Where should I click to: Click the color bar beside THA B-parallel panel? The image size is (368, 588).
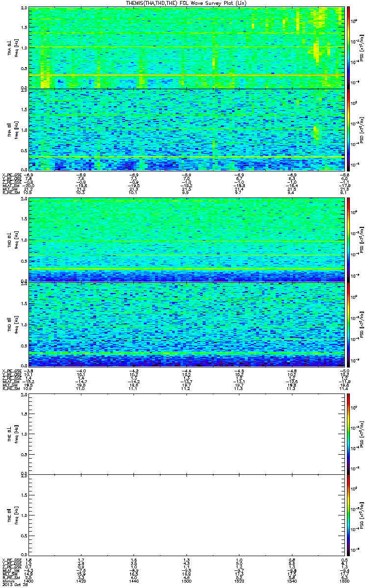(348, 130)
